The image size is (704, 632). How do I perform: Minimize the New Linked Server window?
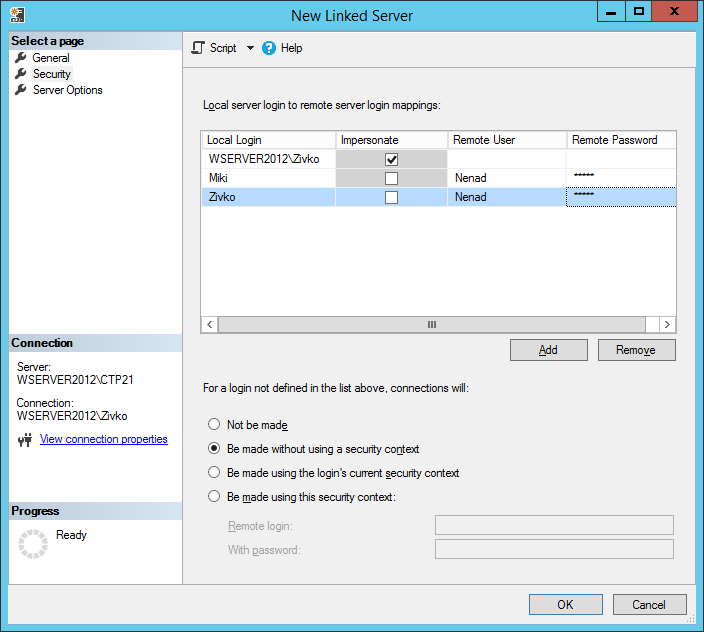[611, 12]
